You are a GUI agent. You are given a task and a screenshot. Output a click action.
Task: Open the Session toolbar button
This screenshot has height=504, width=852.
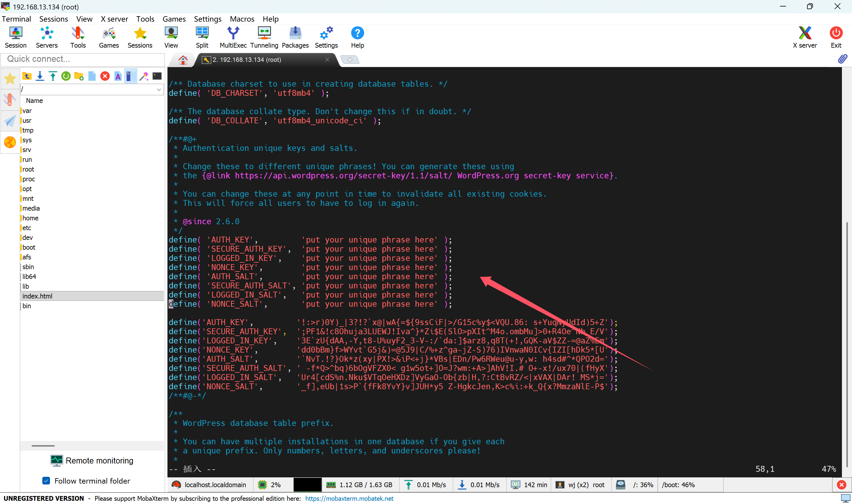16,37
